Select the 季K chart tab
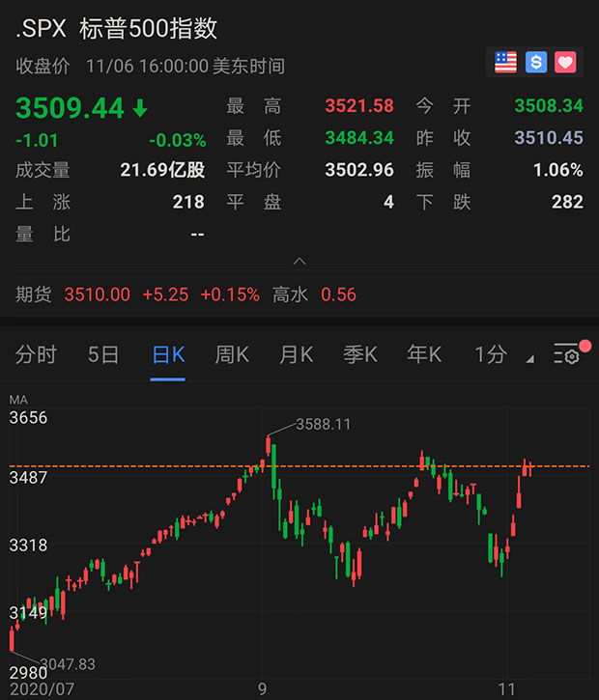599x700 pixels. [360, 355]
